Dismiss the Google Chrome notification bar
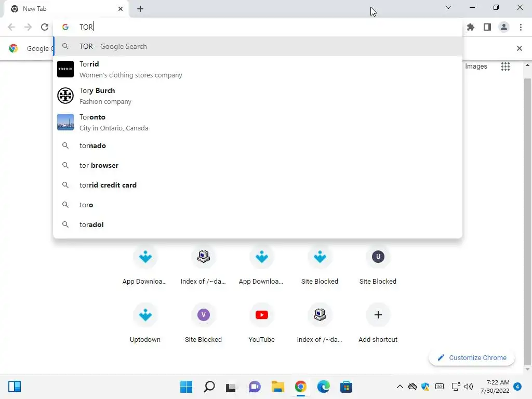This screenshot has width=532, height=399. click(x=520, y=48)
